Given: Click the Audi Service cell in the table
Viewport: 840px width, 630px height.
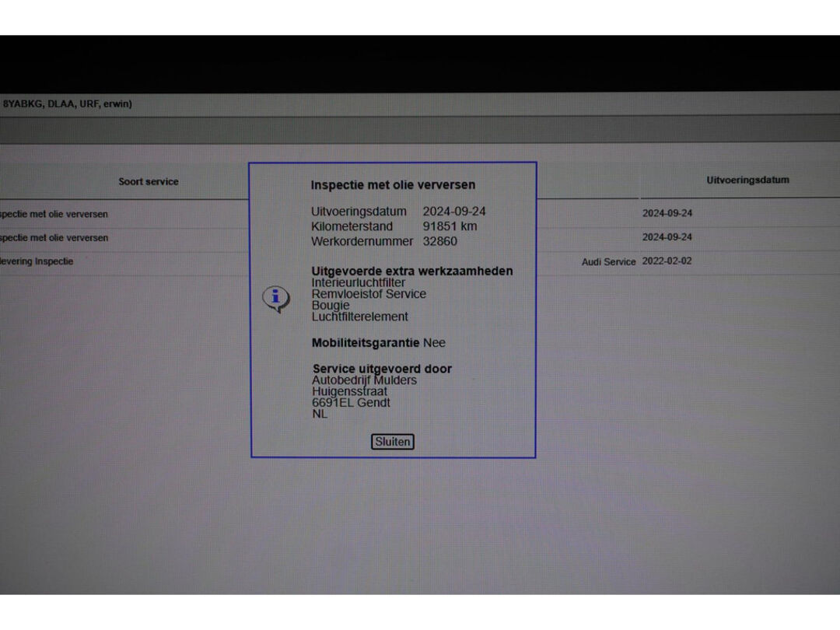Looking at the screenshot, I should (x=608, y=262).
